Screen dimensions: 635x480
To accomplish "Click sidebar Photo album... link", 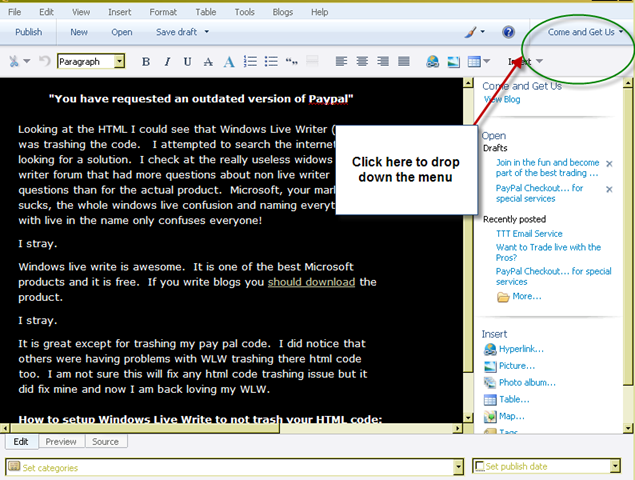I will tap(527, 383).
